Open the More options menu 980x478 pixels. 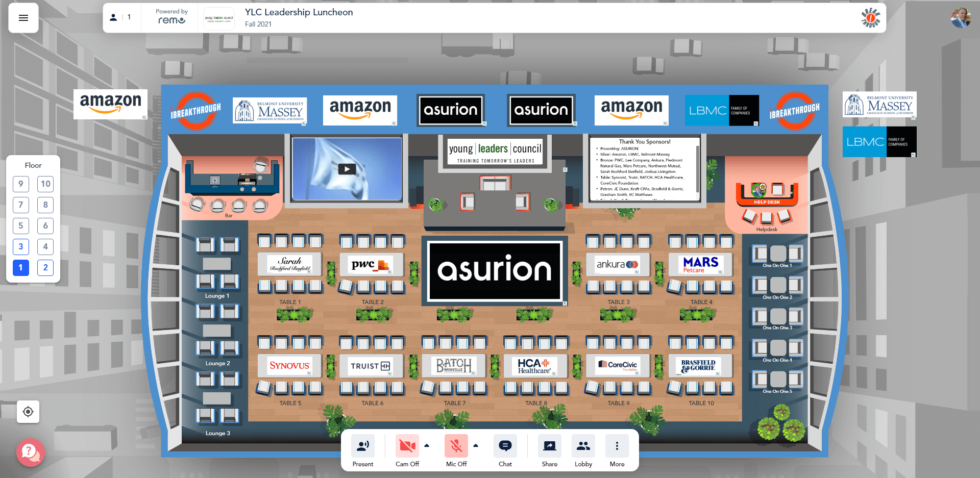pyautogui.click(x=617, y=446)
